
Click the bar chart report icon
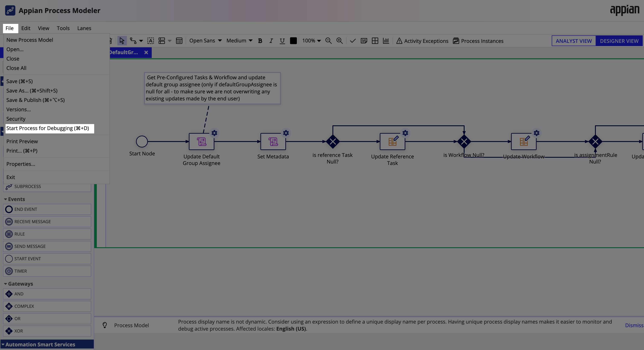[386, 41]
